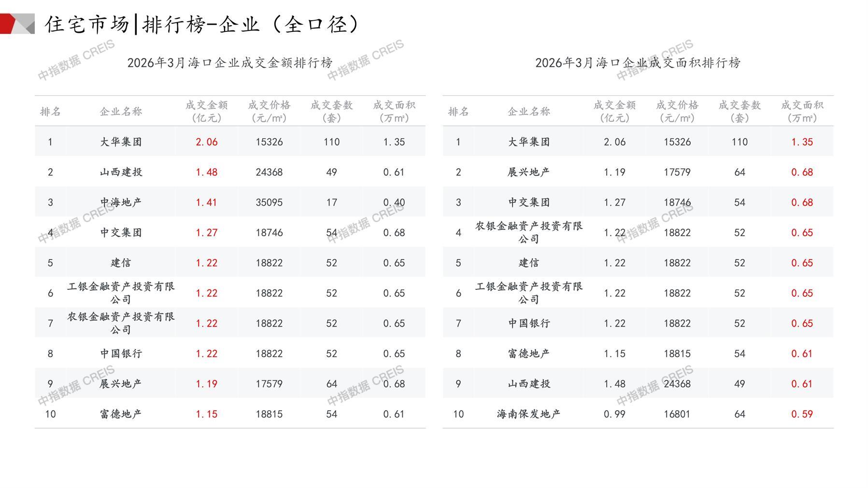Click 成交价格 header in the 成交金额排行榜 table
This screenshot has width=868, height=488.
point(269,111)
